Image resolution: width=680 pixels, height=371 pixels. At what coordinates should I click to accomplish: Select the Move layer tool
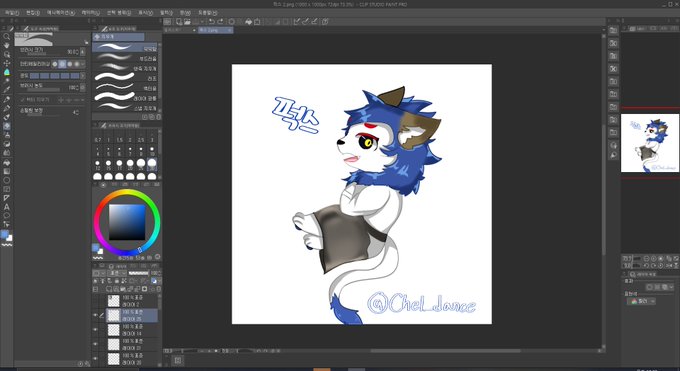coord(7,63)
